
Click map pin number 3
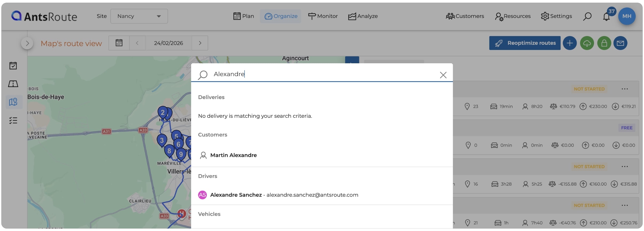pos(162,140)
